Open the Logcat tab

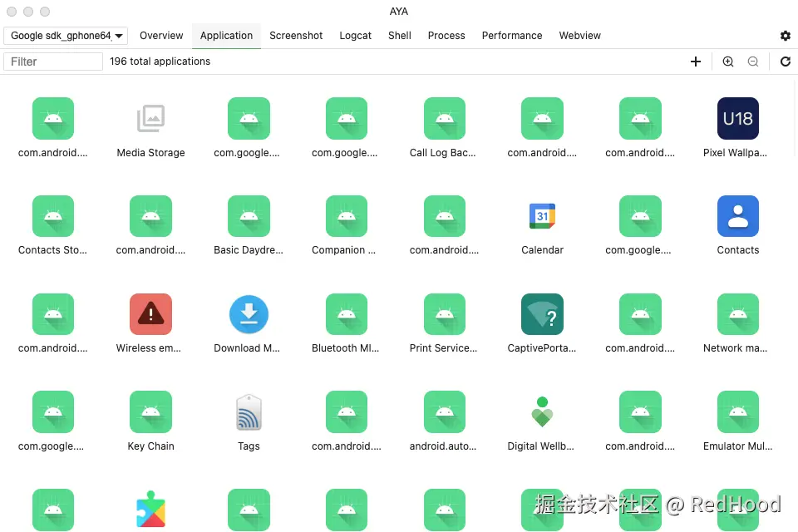tap(355, 36)
